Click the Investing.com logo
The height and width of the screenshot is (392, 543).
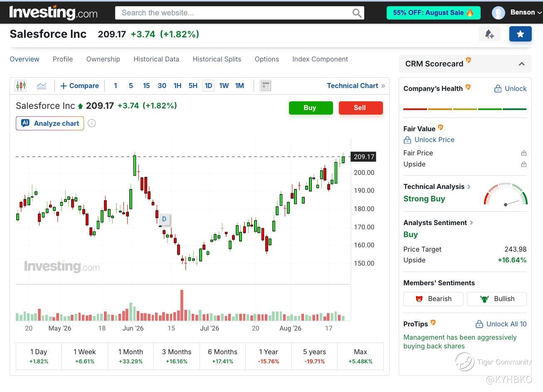click(53, 12)
